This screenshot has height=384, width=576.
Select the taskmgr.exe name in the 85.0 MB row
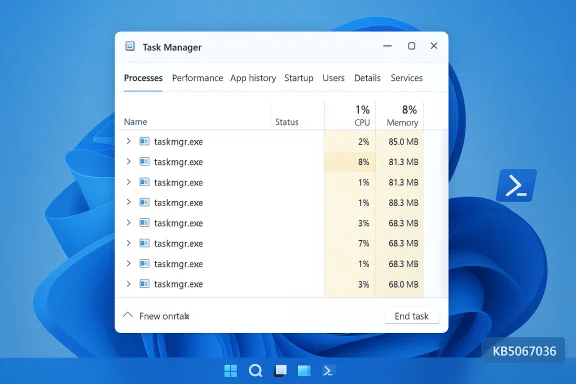tap(179, 142)
